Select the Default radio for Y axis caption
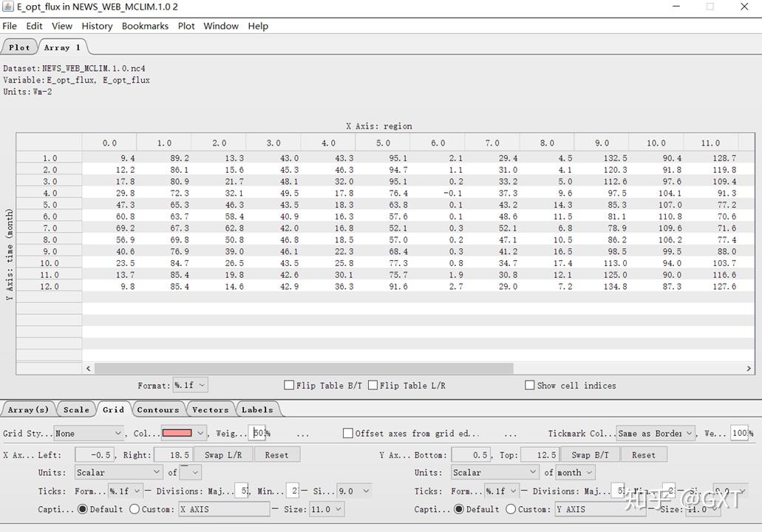762x532 pixels. 459,509
